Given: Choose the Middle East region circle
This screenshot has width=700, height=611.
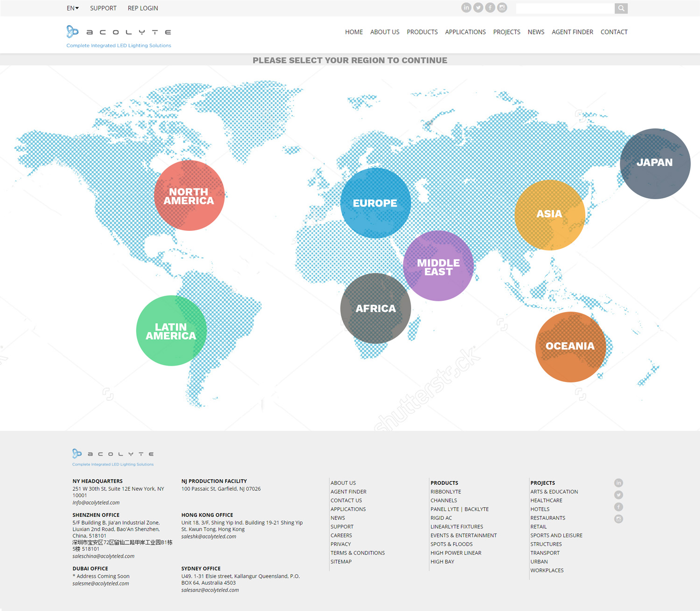Looking at the screenshot, I should [438, 266].
